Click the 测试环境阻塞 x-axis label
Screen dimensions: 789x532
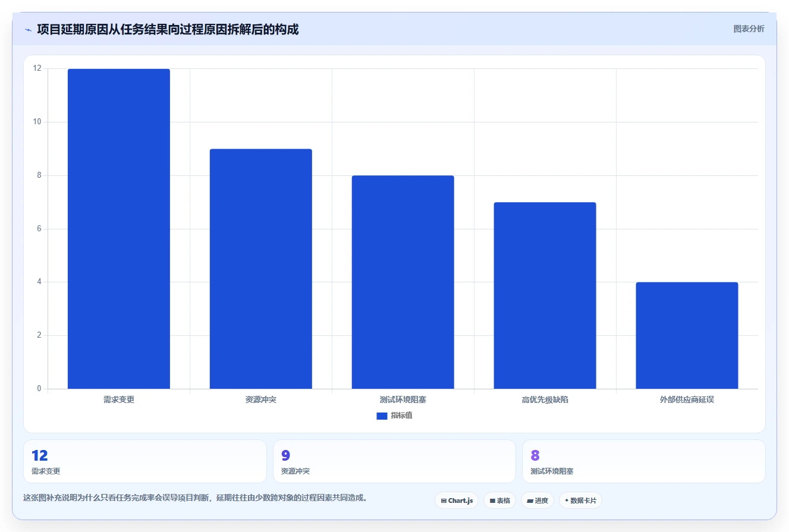pyautogui.click(x=403, y=399)
